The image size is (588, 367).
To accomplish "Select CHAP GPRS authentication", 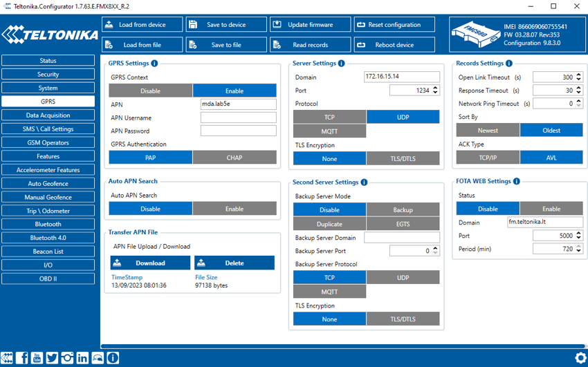I will (235, 158).
